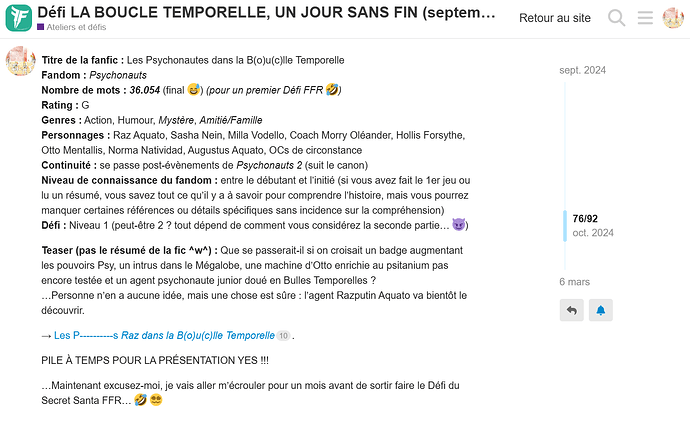690x432 pixels.
Task: Click the link click-count badge '10'
Action: (283, 336)
